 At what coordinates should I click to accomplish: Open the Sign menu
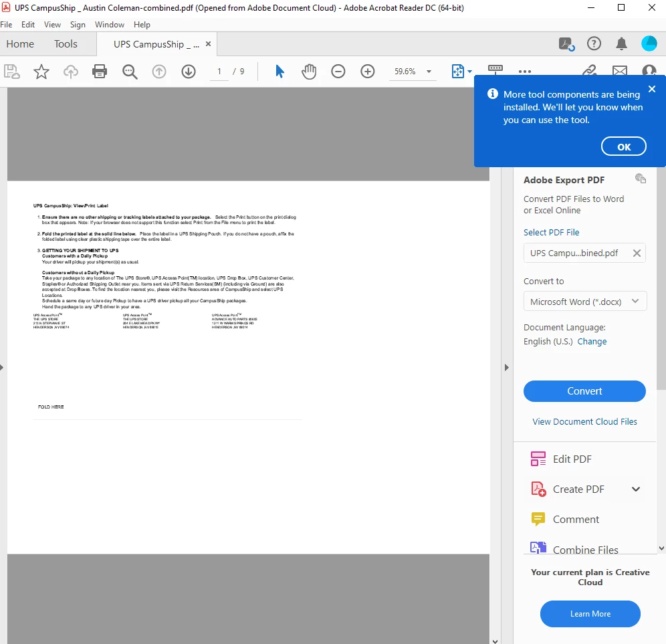[78, 25]
